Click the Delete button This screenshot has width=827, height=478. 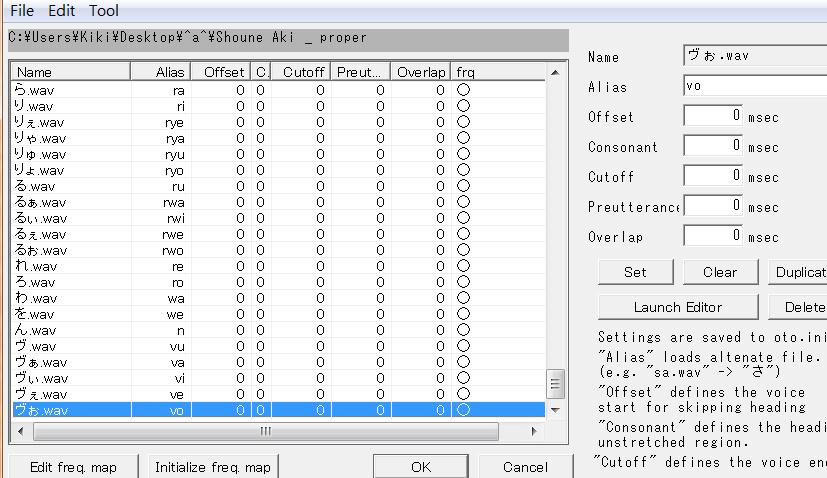797,307
